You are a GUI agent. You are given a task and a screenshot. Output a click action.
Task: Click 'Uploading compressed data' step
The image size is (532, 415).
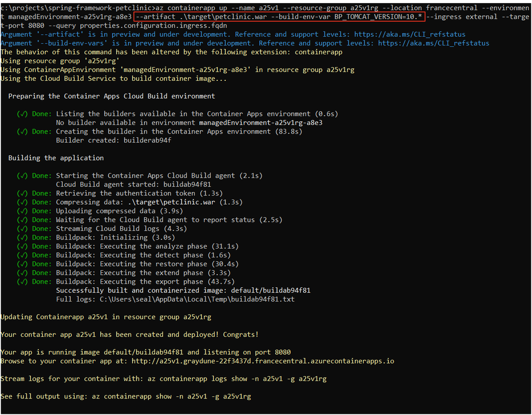tap(100, 211)
